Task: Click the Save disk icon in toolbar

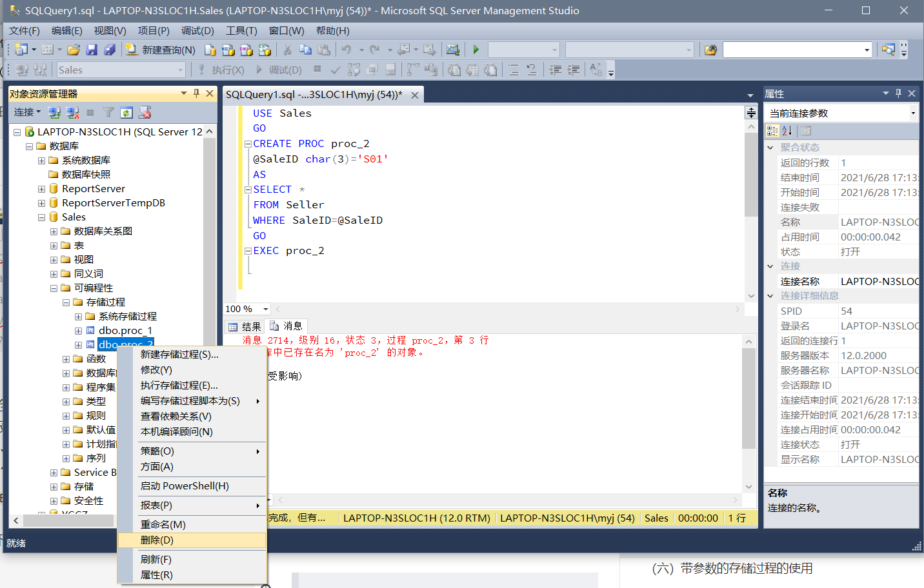Action: [x=92, y=50]
